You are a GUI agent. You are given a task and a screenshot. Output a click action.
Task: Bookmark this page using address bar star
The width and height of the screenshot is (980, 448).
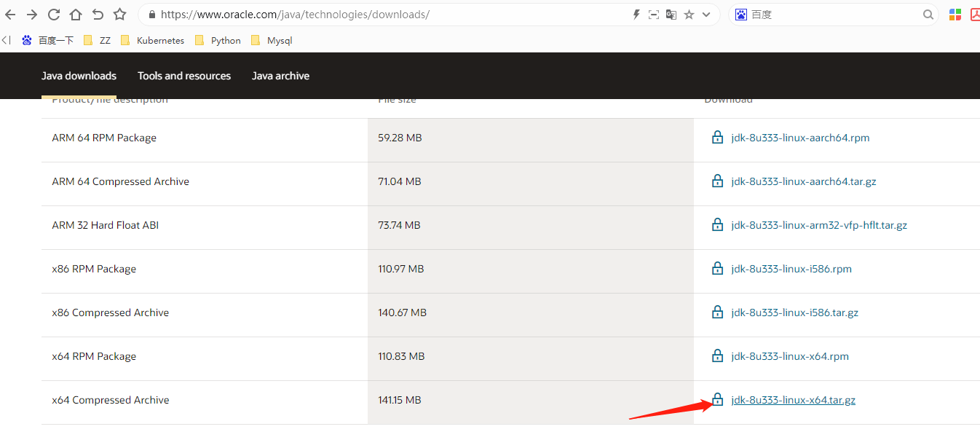689,15
